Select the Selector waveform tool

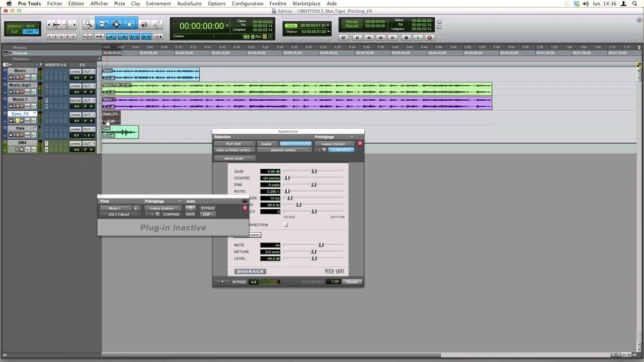(x=117, y=24)
